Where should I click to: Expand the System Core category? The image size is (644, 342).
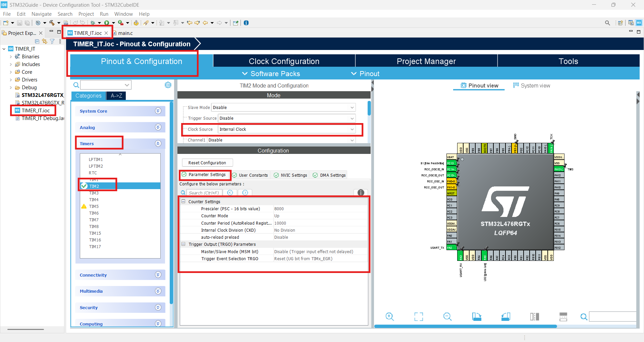pos(158,111)
